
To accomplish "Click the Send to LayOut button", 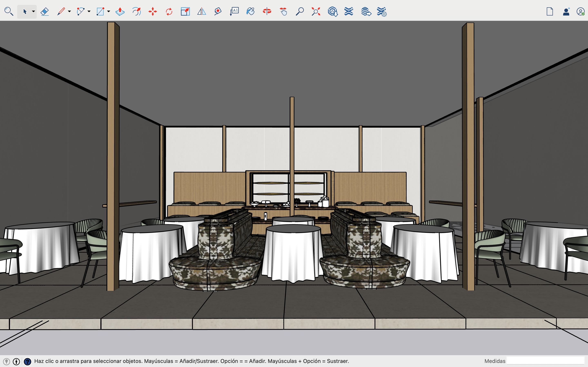I will [x=366, y=11].
